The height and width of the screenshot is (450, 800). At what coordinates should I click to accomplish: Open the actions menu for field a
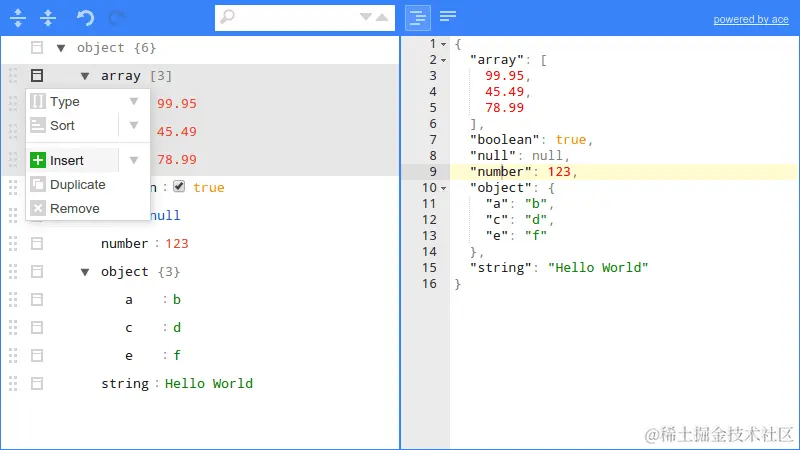click(x=37, y=299)
